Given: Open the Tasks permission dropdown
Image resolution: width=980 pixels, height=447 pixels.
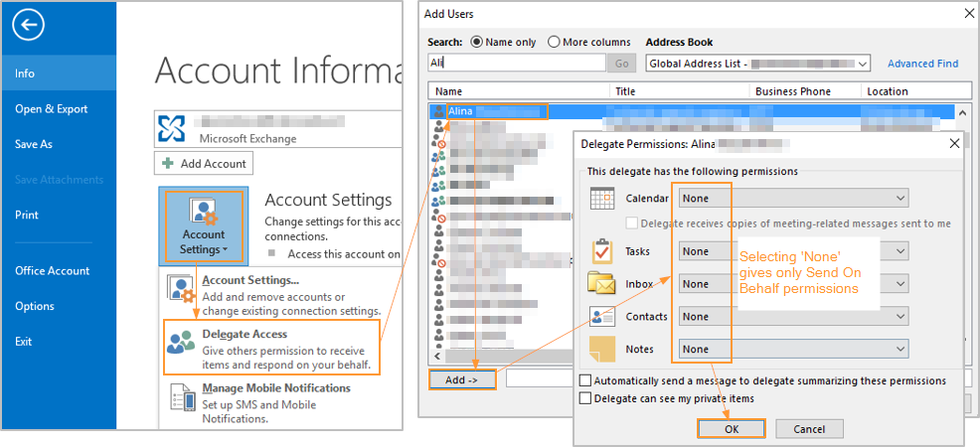Looking at the screenshot, I should point(793,251).
